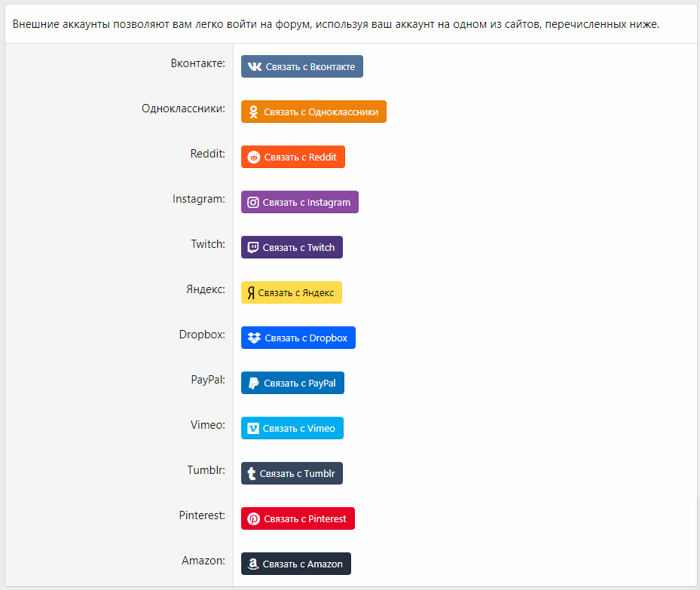The width and height of the screenshot is (700, 590).
Task: Select the 'Reddit:' label text
Action: [208, 154]
